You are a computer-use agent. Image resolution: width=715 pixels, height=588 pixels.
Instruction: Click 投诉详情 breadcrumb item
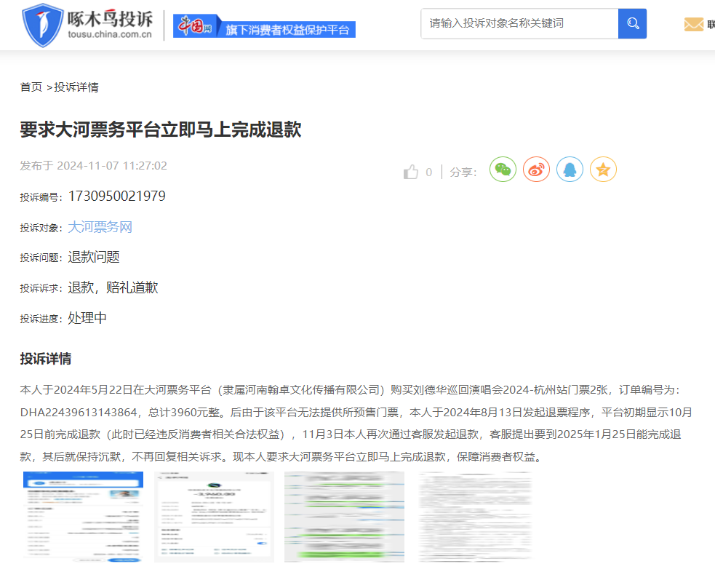[x=76, y=87]
